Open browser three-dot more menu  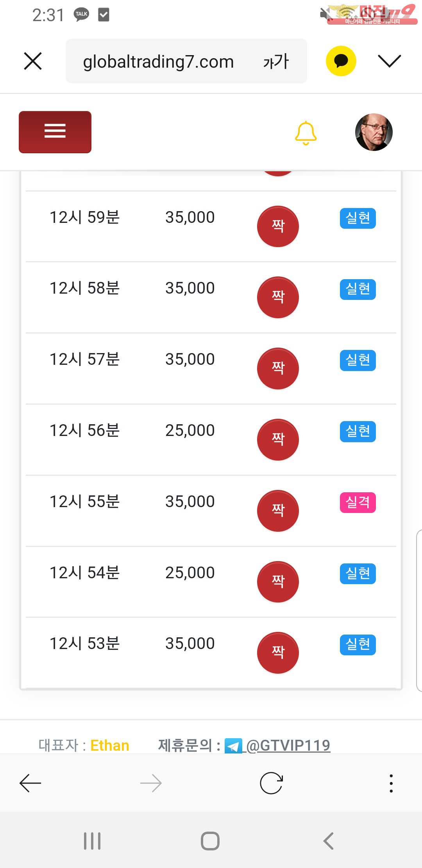click(391, 783)
